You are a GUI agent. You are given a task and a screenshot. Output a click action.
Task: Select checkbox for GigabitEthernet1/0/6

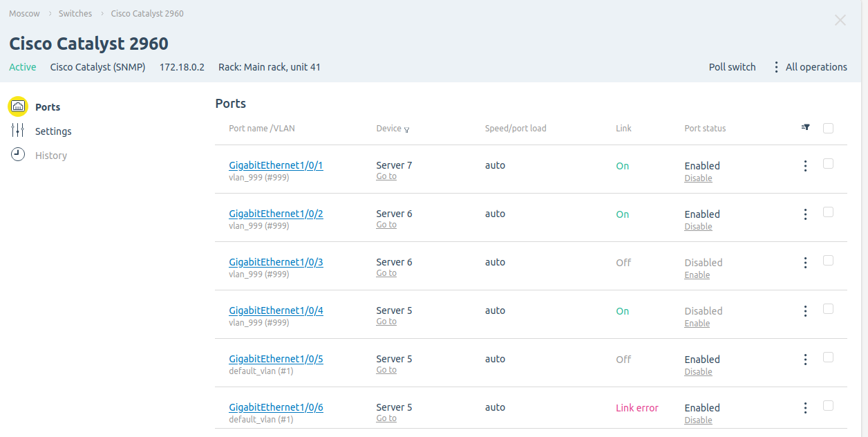coord(828,406)
